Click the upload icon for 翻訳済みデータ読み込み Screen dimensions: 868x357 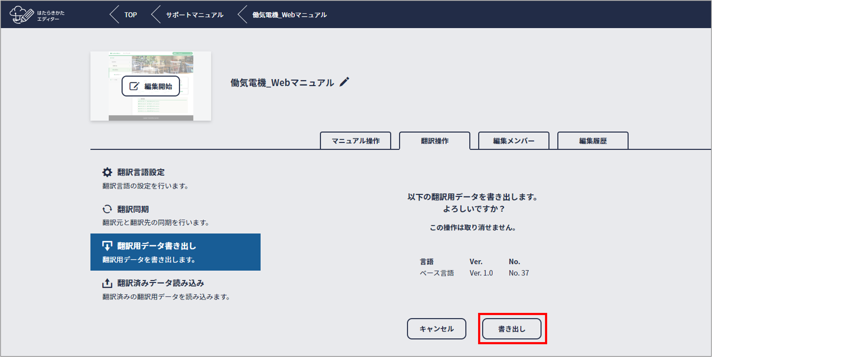point(107,283)
